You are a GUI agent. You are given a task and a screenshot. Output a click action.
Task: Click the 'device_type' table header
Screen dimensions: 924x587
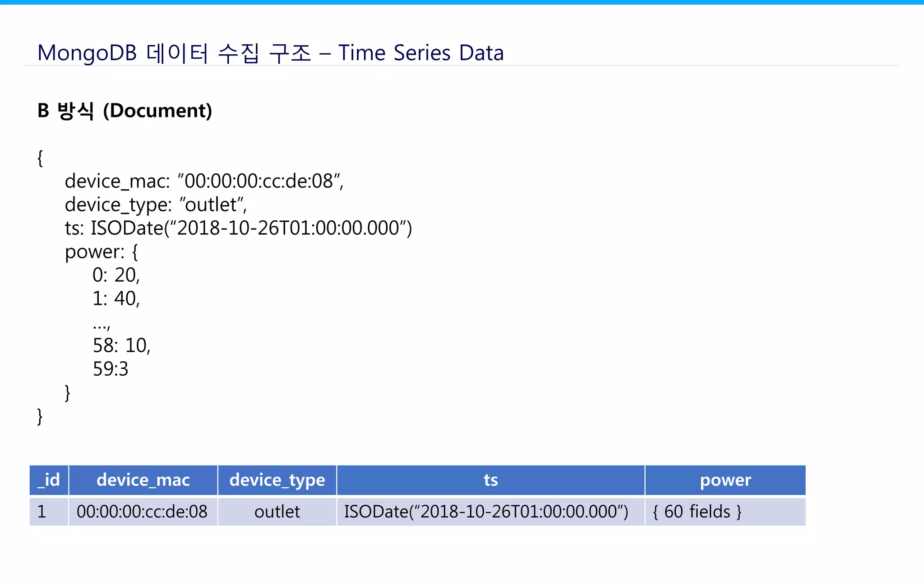pyautogui.click(x=277, y=480)
